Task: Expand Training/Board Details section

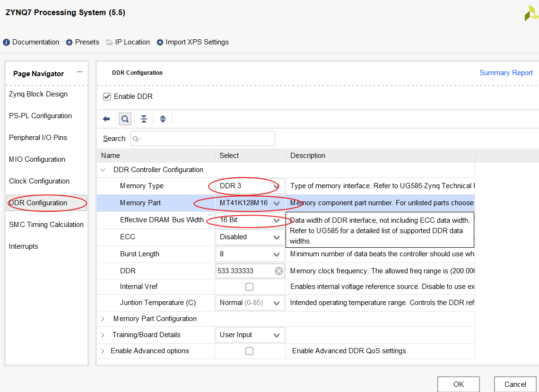Action: click(x=103, y=335)
